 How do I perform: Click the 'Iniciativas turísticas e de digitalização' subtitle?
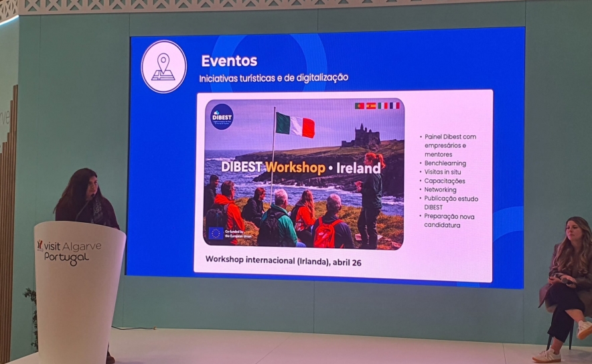[273, 78]
